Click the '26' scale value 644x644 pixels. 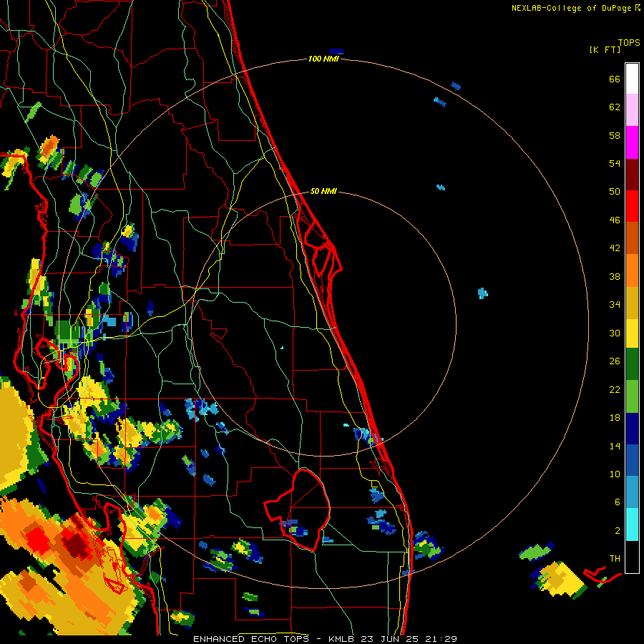coord(615,362)
